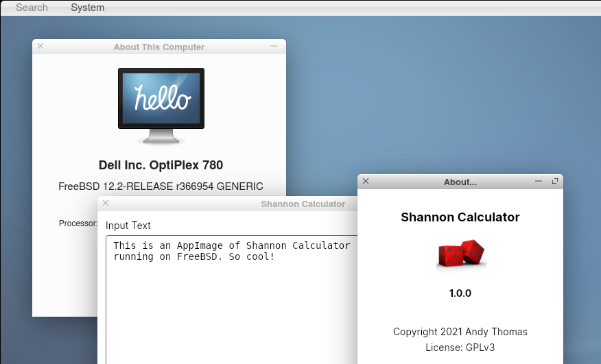Screen dimensions: 601x364
Task: Click the License: GPLv3 text
Action: [460, 348]
